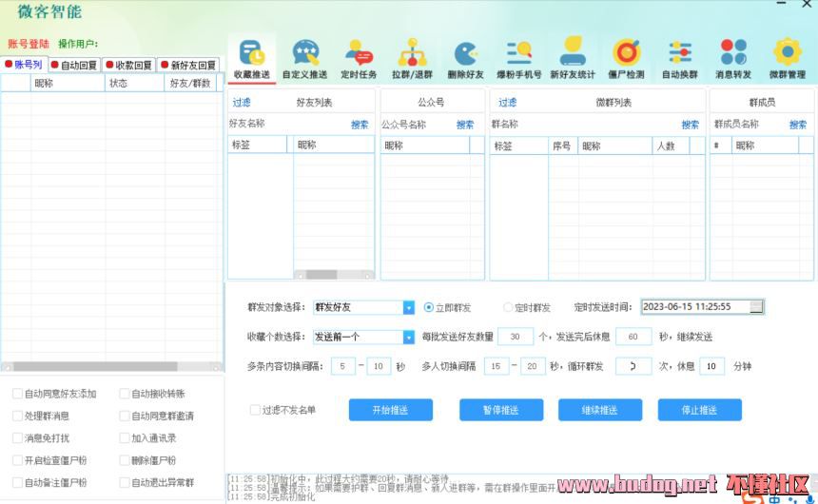Click the 发送完后休息 seconds field
818x504 pixels.
click(x=633, y=337)
